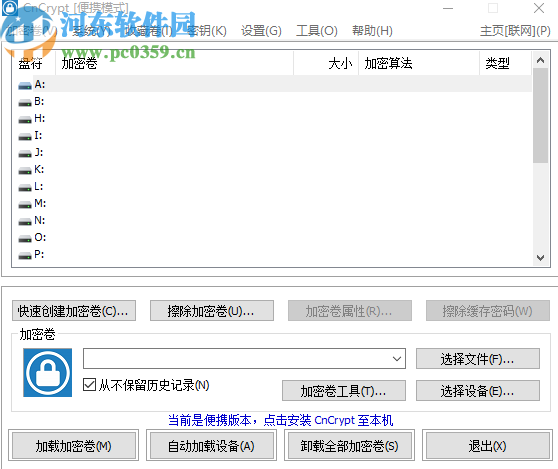Open the 密钥(K) menu
Viewport: 558px width, 469px height.
click(x=206, y=31)
